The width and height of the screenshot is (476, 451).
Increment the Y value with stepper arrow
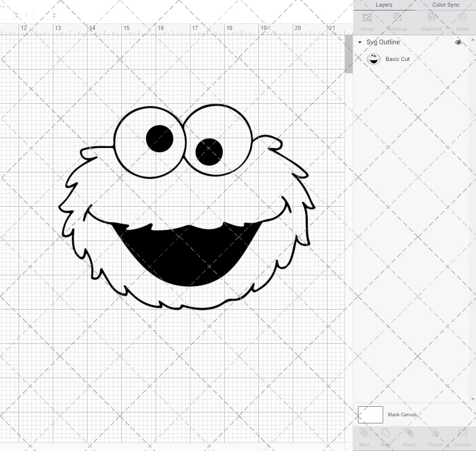54,14
